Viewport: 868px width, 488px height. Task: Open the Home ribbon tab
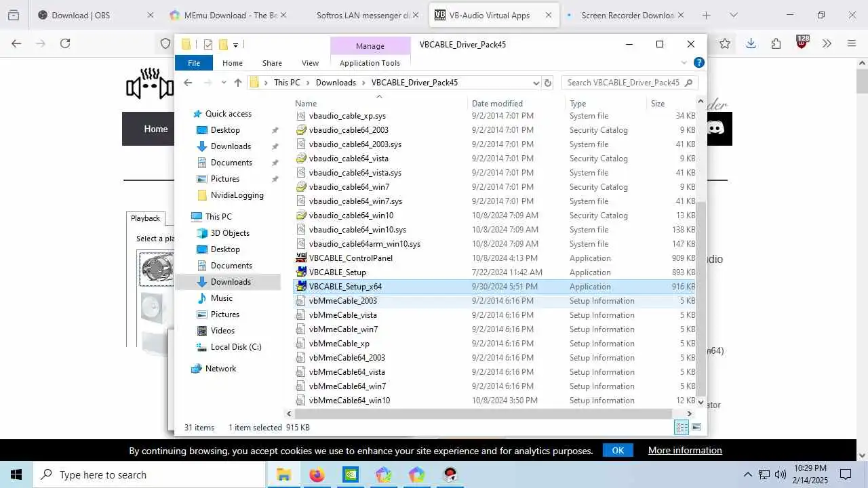click(233, 63)
